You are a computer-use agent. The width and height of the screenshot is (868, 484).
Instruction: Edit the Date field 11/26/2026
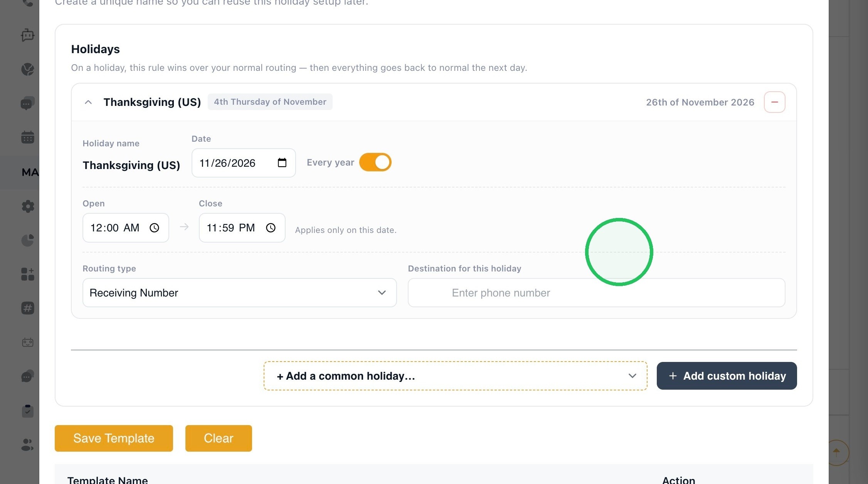coord(243,163)
